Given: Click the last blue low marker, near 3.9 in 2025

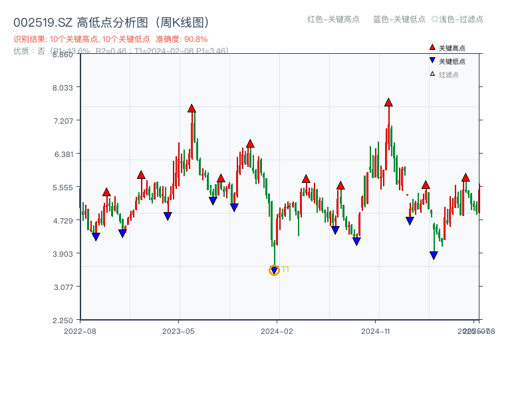Looking at the screenshot, I should click(x=434, y=255).
